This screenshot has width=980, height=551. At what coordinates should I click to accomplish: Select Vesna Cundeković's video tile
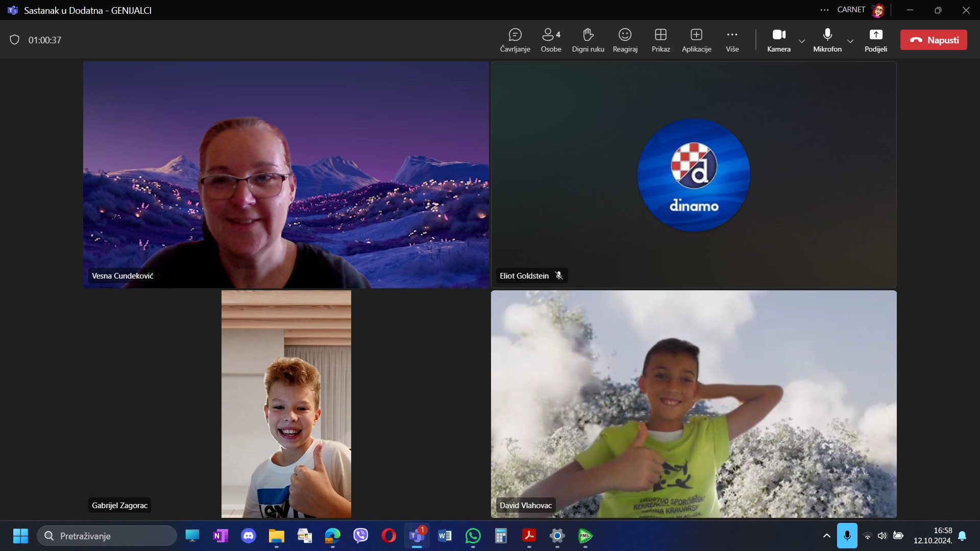point(286,174)
